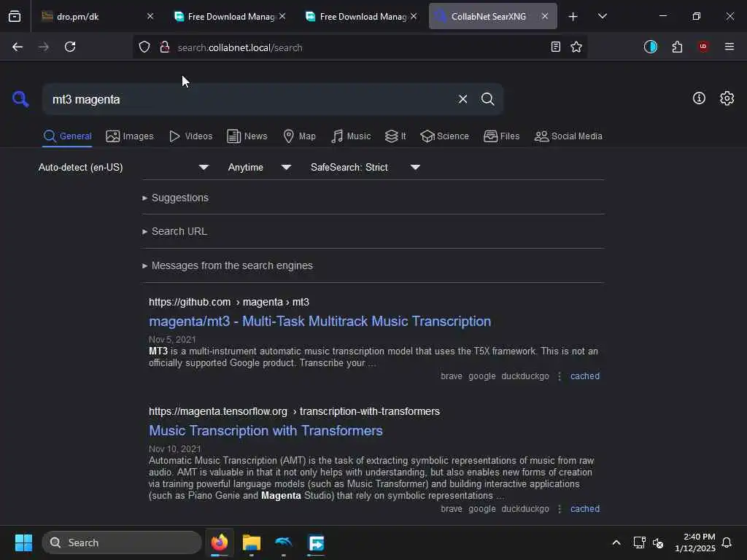
Task: Open File Explorer from taskbar
Action: [252, 542]
